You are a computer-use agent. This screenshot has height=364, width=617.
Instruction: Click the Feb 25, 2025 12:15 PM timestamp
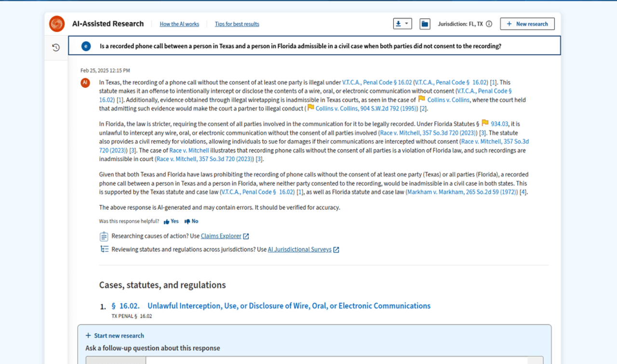click(x=105, y=70)
